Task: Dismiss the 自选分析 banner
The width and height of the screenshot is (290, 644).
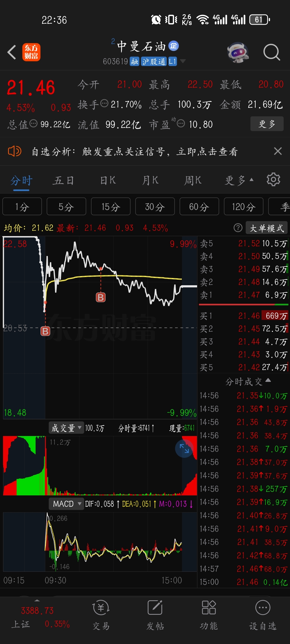Action: click(278, 151)
